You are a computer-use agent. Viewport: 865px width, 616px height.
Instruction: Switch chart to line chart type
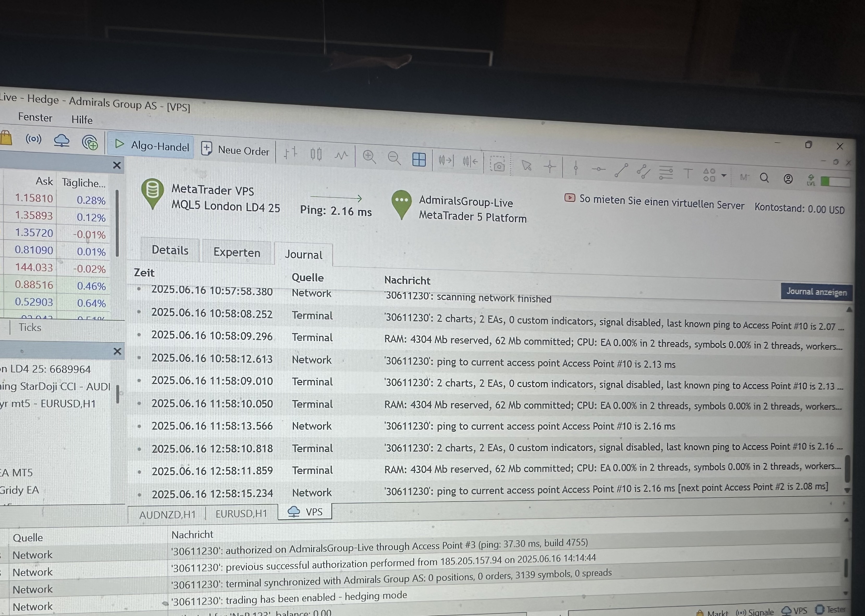point(341,155)
